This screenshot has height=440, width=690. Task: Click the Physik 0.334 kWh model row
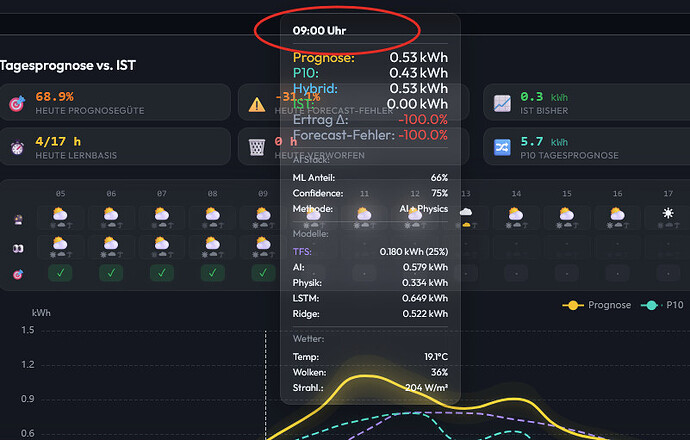coord(370,282)
